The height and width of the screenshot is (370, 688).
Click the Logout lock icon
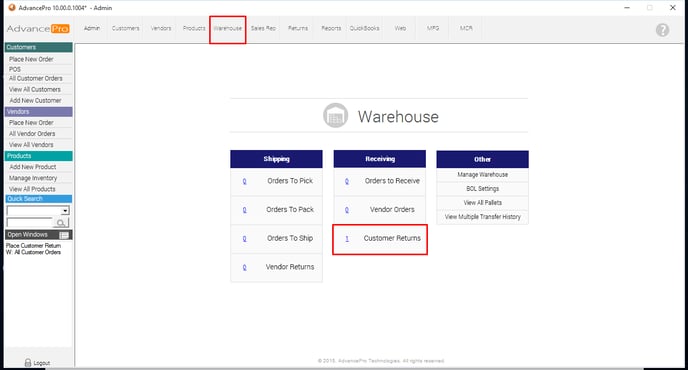(x=28, y=363)
